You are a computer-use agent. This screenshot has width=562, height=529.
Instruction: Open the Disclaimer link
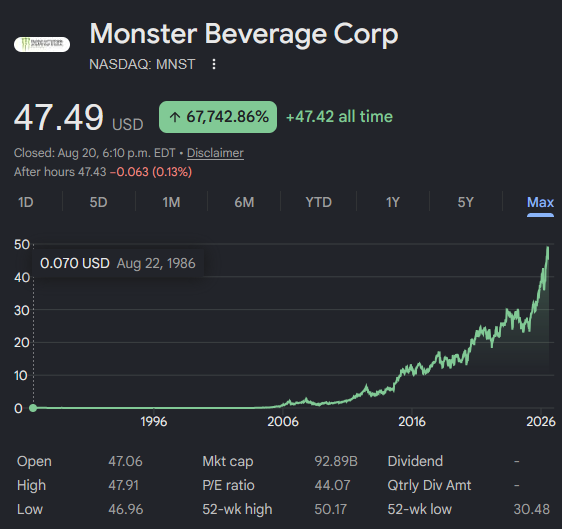[x=215, y=153]
